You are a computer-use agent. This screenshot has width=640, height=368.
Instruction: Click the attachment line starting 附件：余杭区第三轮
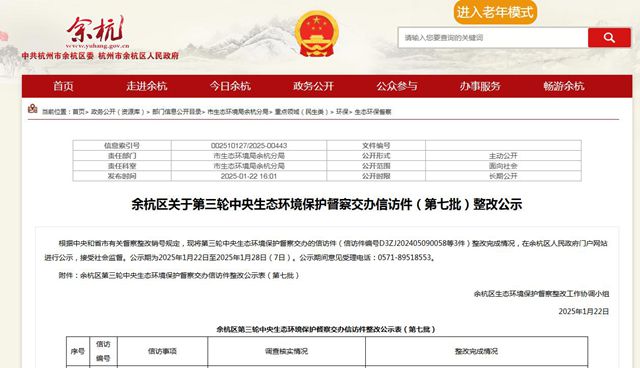[x=179, y=275]
